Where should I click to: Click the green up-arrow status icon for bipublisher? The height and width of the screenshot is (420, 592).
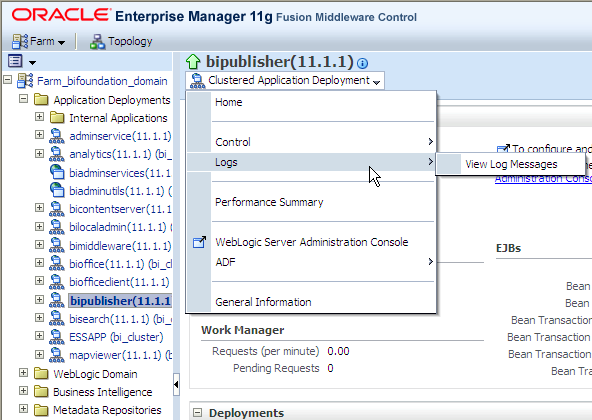coord(193,62)
